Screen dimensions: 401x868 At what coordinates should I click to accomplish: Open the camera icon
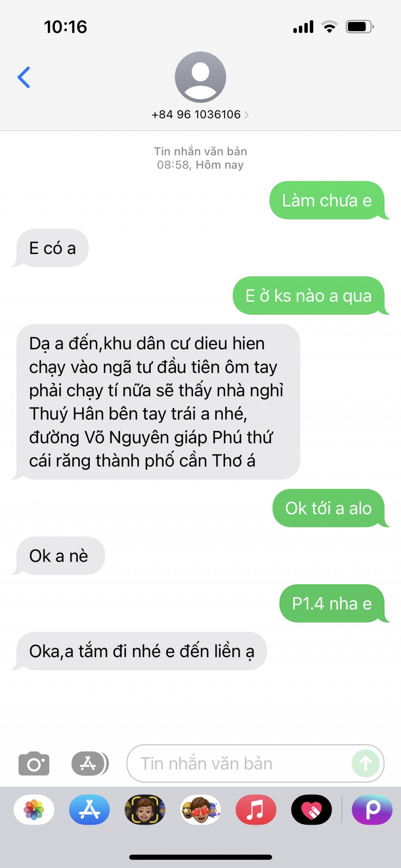click(34, 764)
